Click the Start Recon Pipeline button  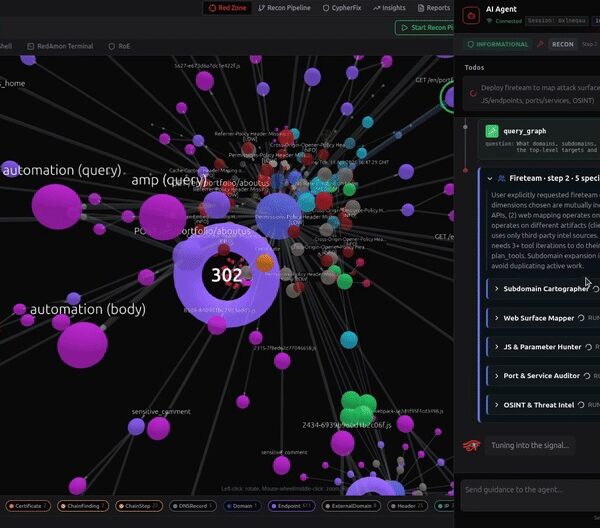click(425, 28)
